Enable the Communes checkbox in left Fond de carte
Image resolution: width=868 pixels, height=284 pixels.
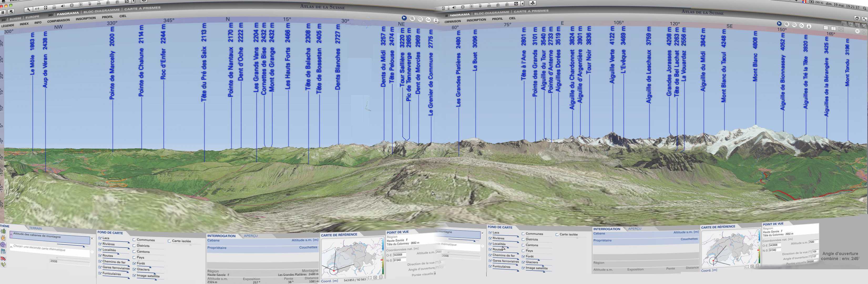pyautogui.click(x=134, y=240)
